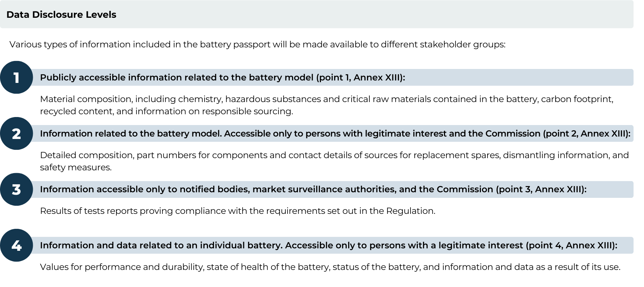
Task: Click the 'Values for performance and durability' paragraph
Action: (330, 267)
